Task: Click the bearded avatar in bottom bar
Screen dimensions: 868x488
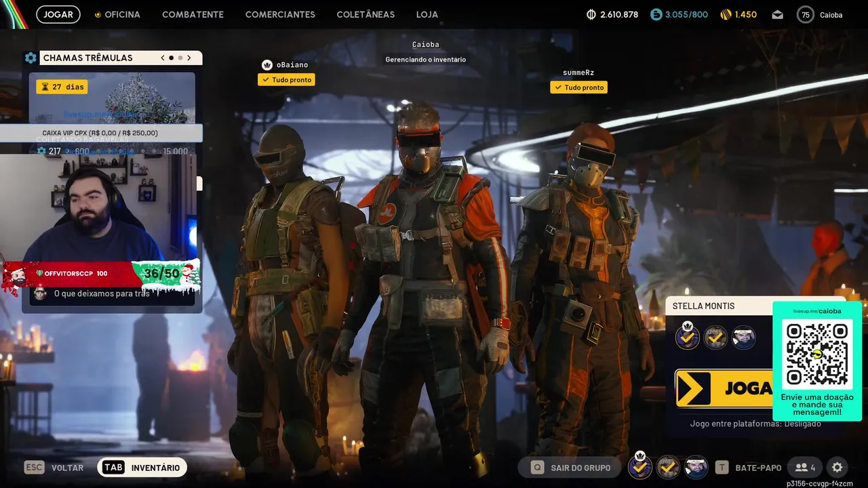Action: pos(696,467)
